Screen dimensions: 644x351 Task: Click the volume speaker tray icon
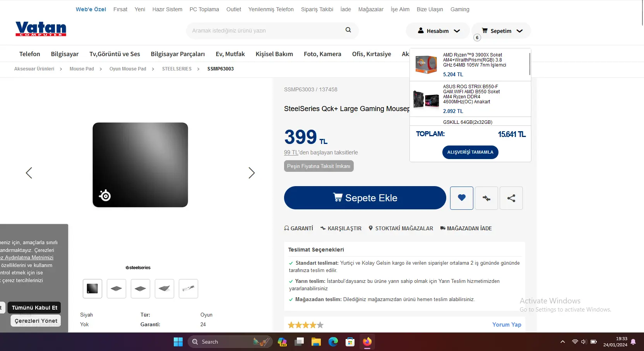tap(584, 342)
